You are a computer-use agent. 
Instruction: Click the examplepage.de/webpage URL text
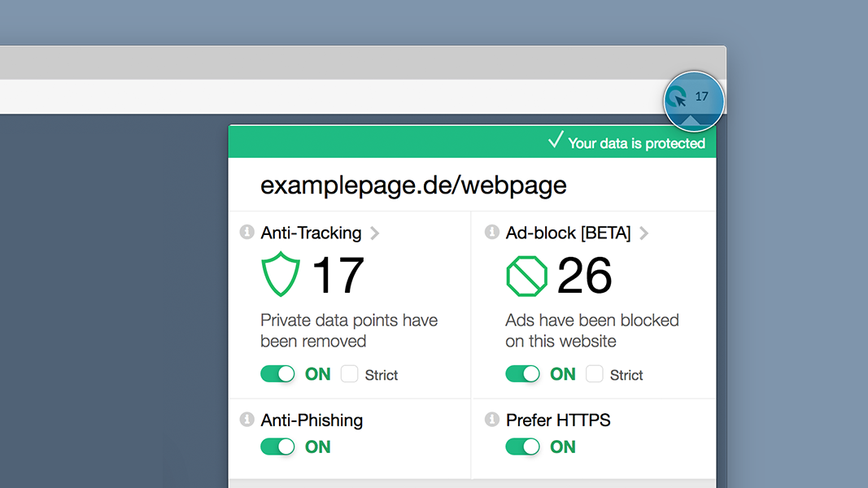click(x=413, y=185)
